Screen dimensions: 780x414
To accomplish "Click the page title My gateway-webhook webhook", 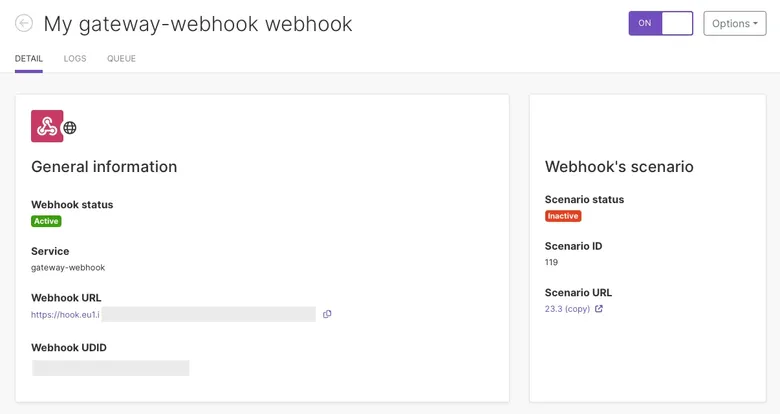I will click(198, 24).
